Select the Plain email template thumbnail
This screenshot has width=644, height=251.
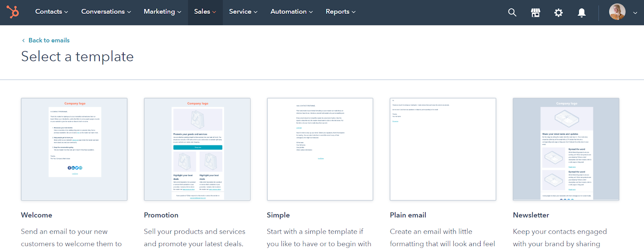tap(443, 149)
